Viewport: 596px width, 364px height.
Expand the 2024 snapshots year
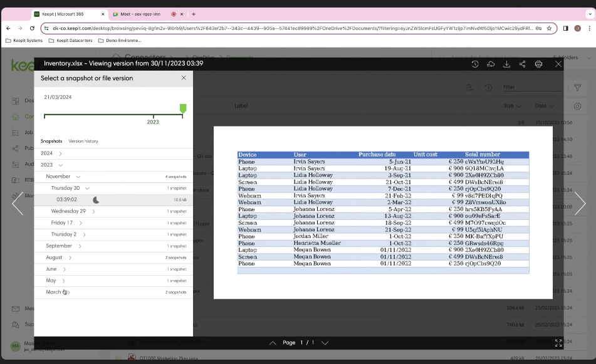[60, 153]
